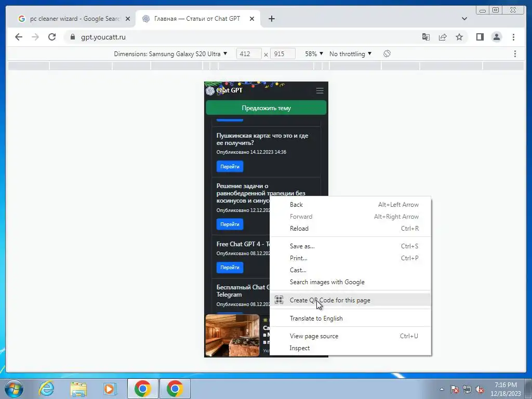Open a new tab with the plus button

(271, 19)
